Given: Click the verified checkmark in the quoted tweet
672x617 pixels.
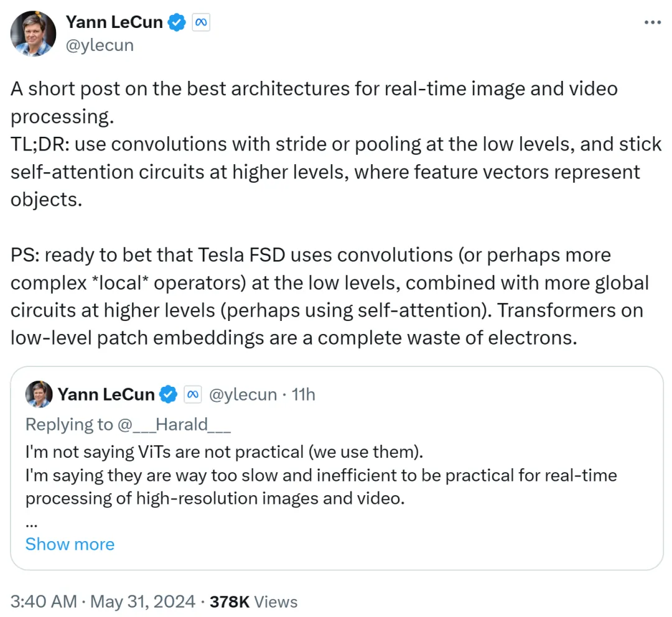Looking at the screenshot, I should 168,394.
